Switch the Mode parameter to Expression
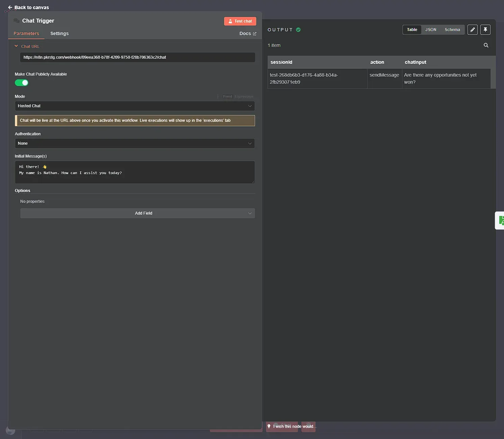Viewport: 504px width, 439px height. [244, 96]
